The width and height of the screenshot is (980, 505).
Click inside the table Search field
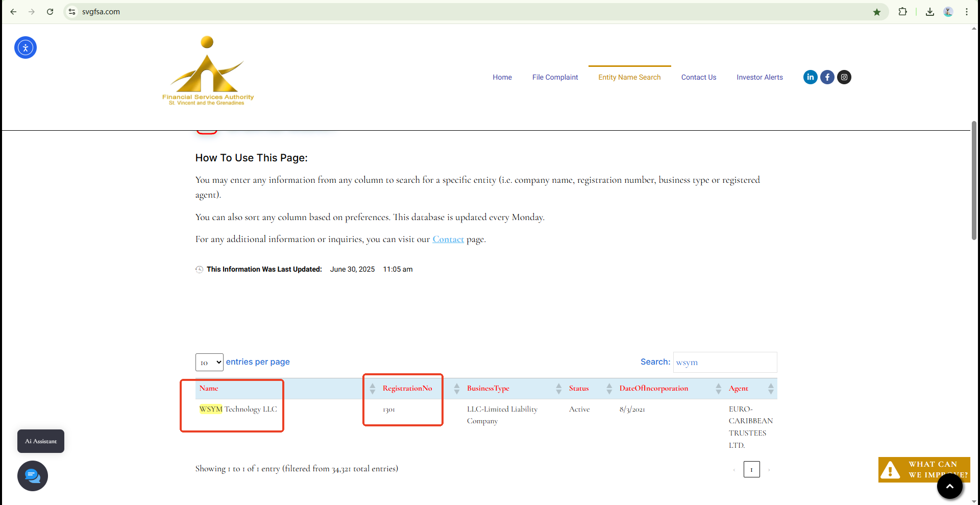(x=725, y=362)
